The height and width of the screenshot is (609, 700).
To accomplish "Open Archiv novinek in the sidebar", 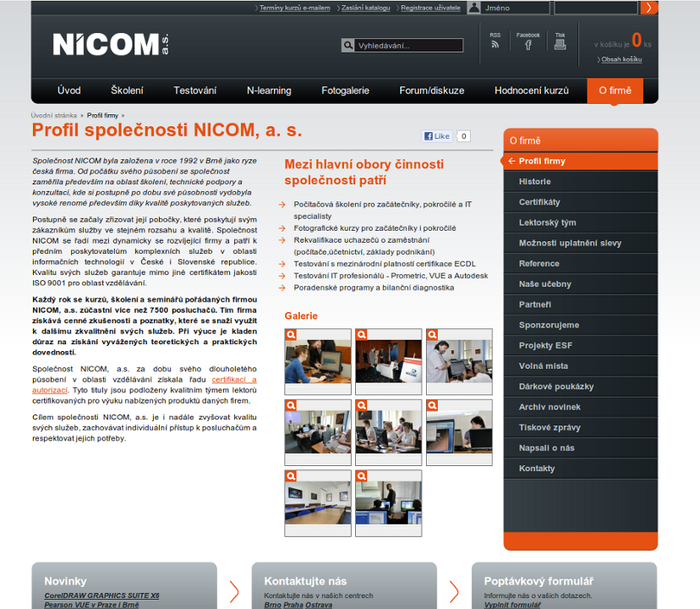I will [580, 408].
